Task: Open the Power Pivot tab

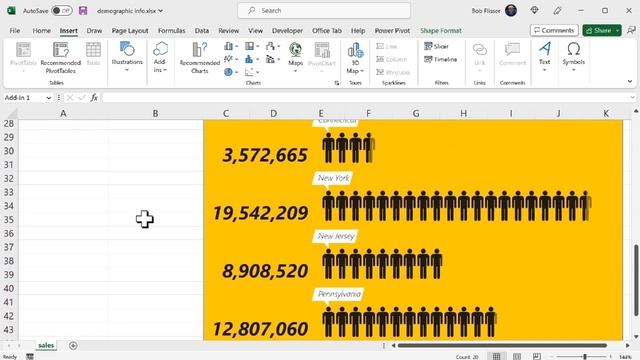Action: point(392,31)
